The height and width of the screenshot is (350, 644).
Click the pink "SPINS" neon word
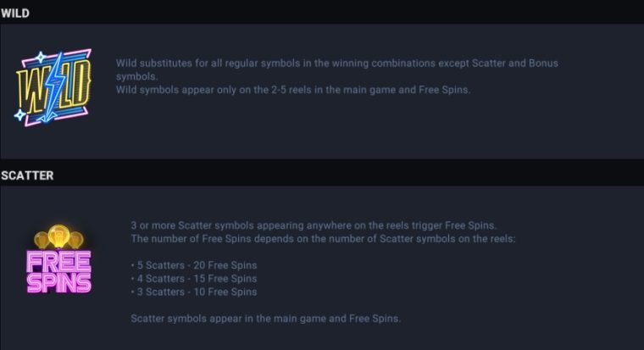pos(58,283)
